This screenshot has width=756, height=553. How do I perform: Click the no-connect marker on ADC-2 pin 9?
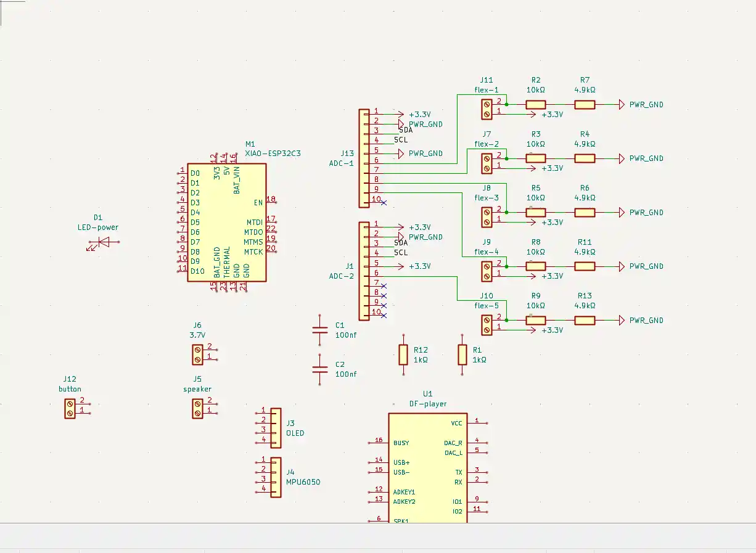(384, 306)
